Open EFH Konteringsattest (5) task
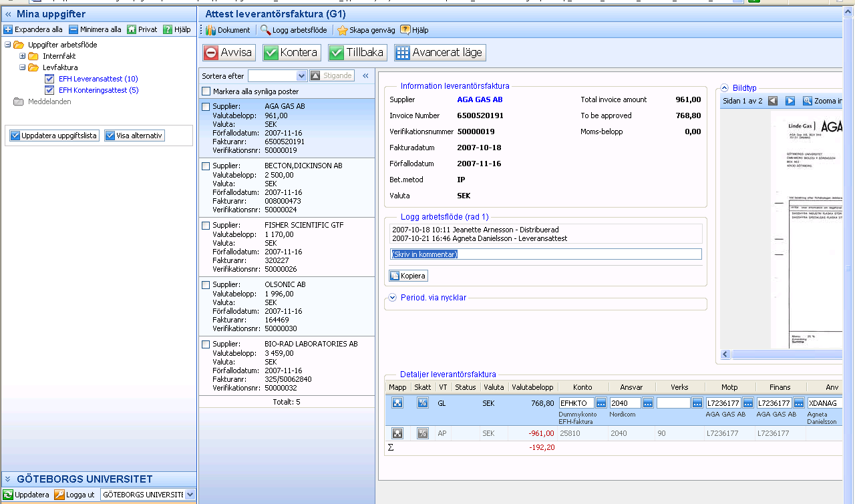Screen dimensions: 855x504 (99, 90)
